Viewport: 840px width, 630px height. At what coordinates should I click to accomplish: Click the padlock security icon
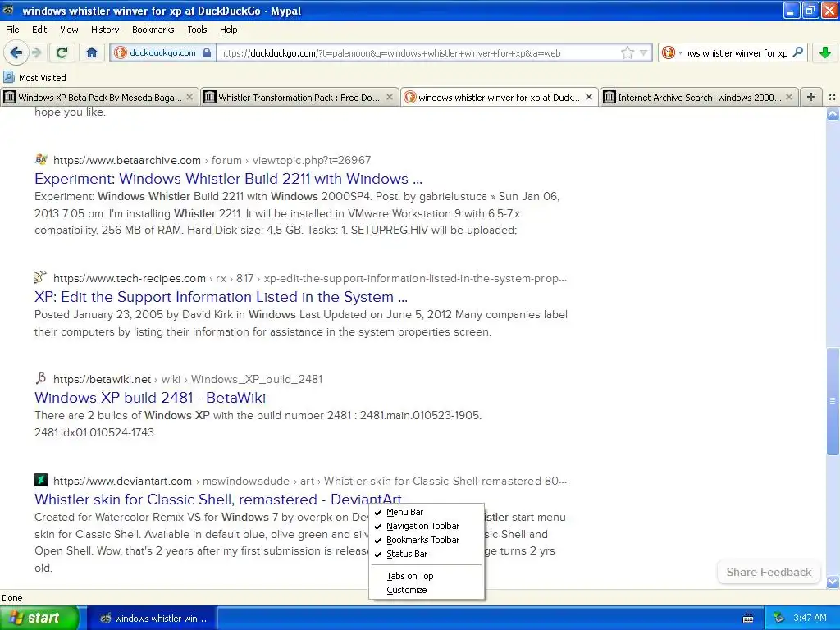[207, 52]
